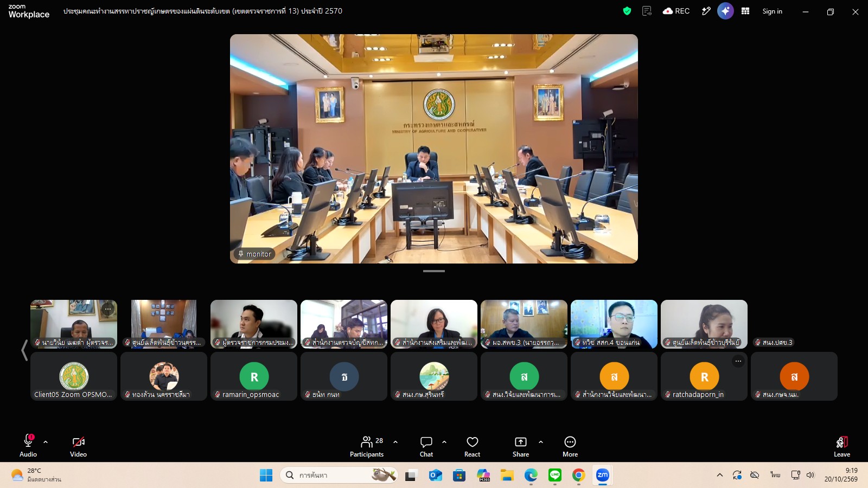Switch input language ไทย indicator
Screen dimensions: 868x488
point(775,476)
